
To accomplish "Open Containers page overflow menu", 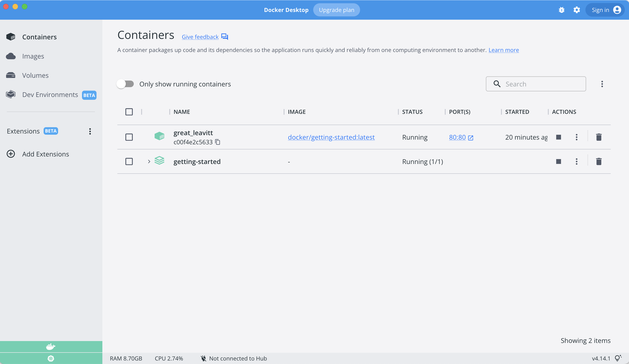I will pos(603,84).
